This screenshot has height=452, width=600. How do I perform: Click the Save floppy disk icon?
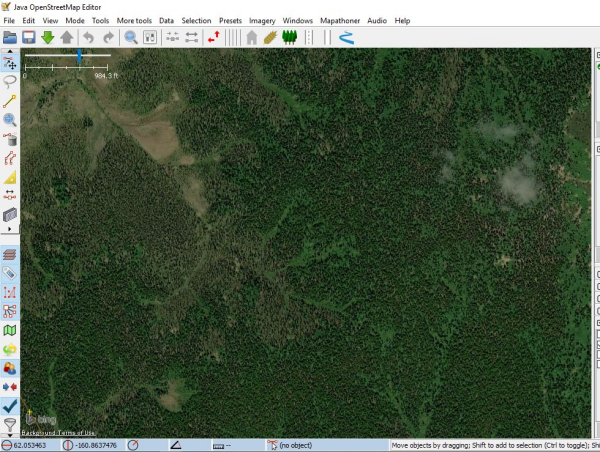coord(29,37)
